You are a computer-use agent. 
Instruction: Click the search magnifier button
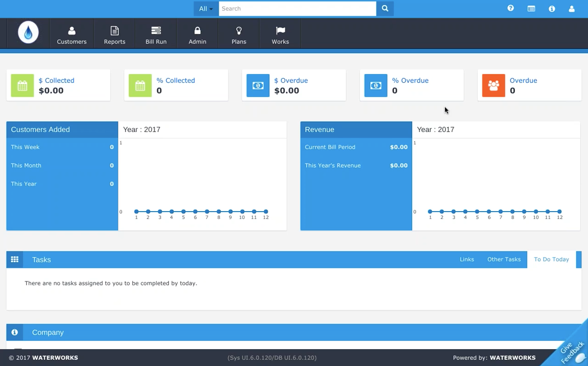pos(385,9)
